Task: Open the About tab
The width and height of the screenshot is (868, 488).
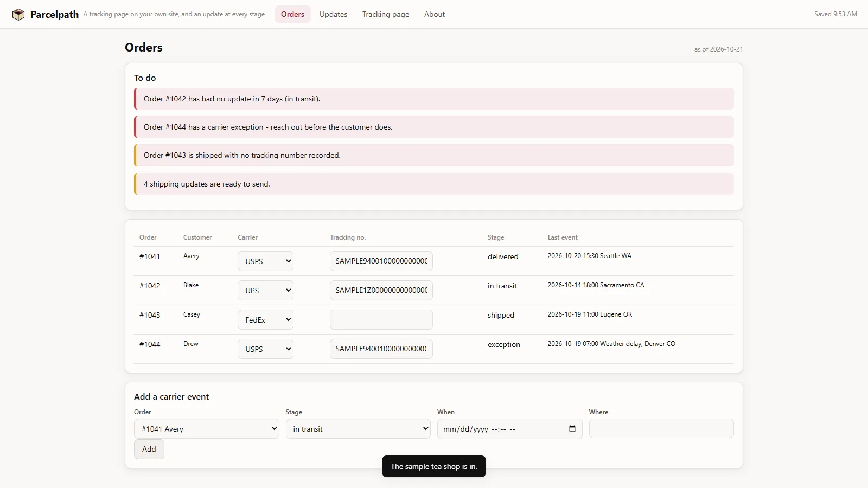Action: pyautogui.click(x=435, y=14)
